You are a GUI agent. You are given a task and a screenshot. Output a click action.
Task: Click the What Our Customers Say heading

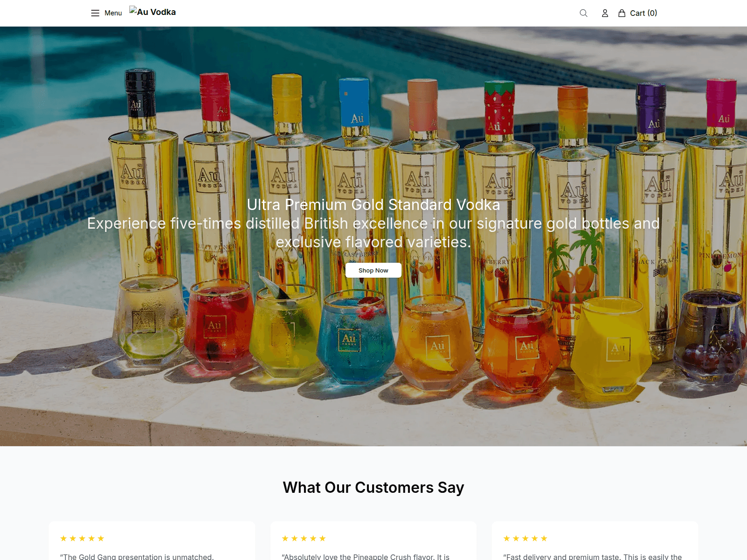[x=373, y=487]
